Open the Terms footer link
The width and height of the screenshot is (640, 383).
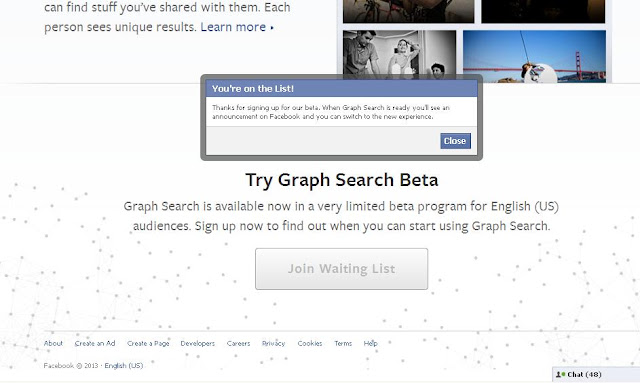pos(343,343)
